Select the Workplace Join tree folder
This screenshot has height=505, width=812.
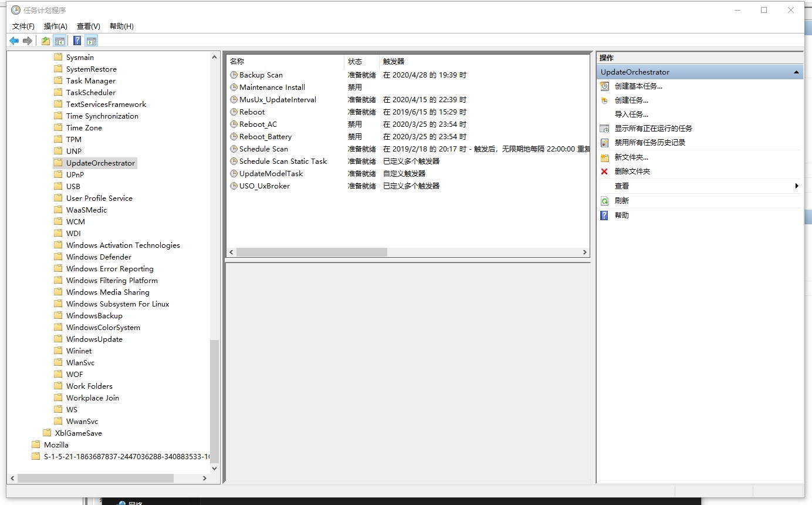[x=93, y=398]
